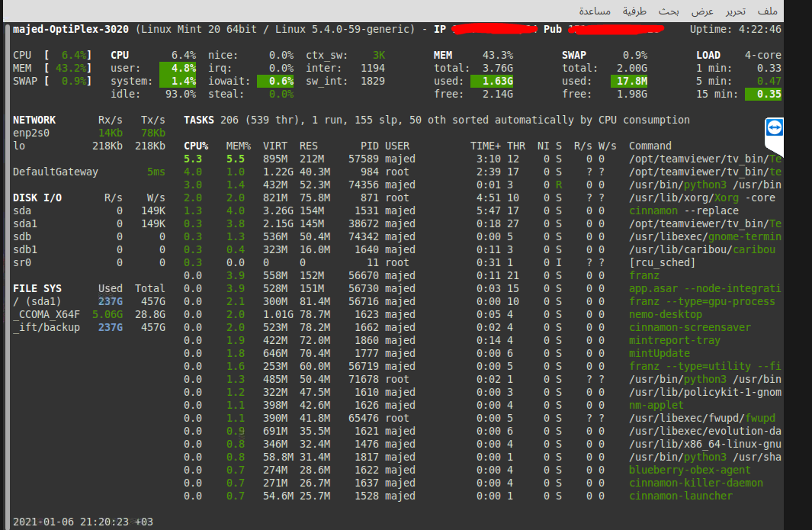Click the franz process with PID 56670

point(644,275)
